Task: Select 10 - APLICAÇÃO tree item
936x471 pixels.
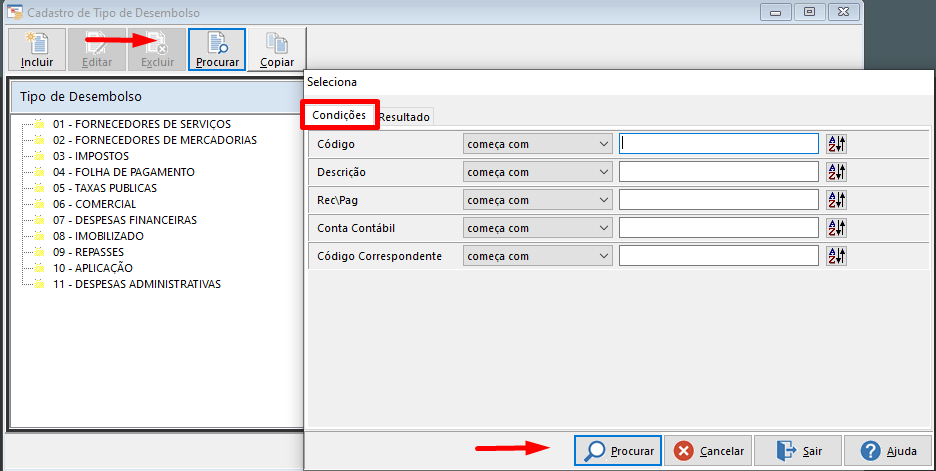Action: pyautogui.click(x=93, y=268)
